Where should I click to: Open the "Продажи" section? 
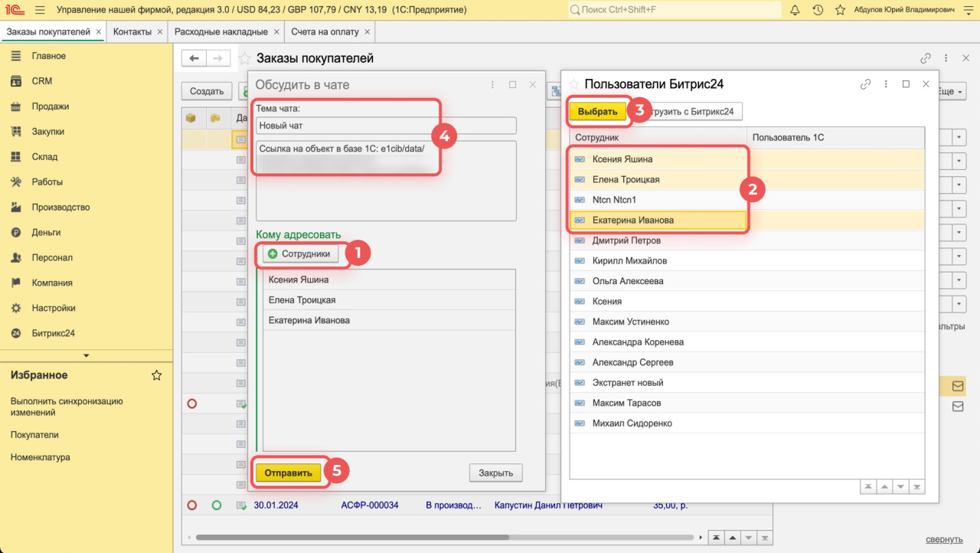click(x=51, y=106)
